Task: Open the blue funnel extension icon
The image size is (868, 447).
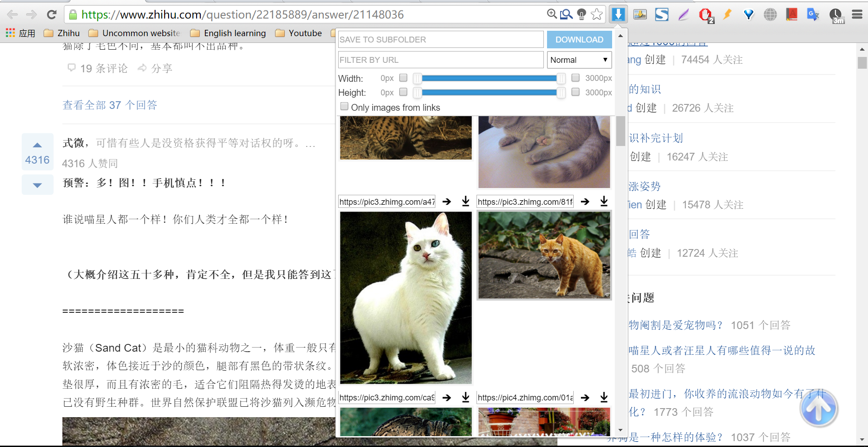Action: click(749, 15)
